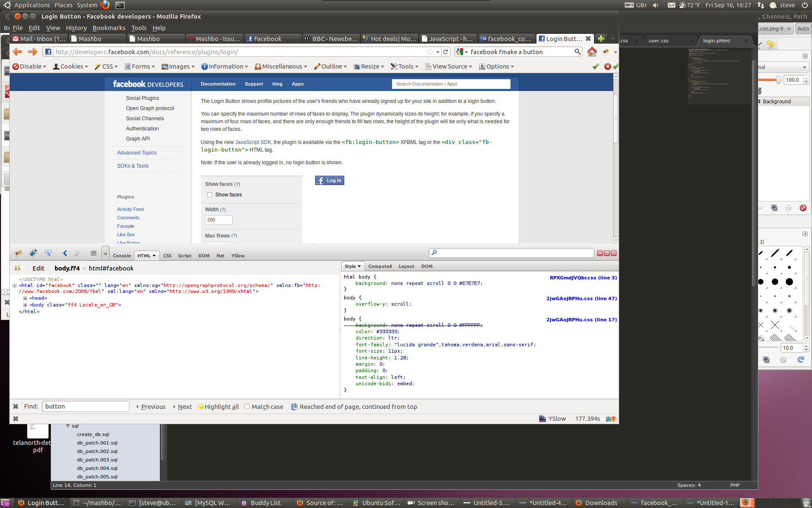Click the Firefox back arrow
Viewport: 812px width, 508px height.
[17, 52]
